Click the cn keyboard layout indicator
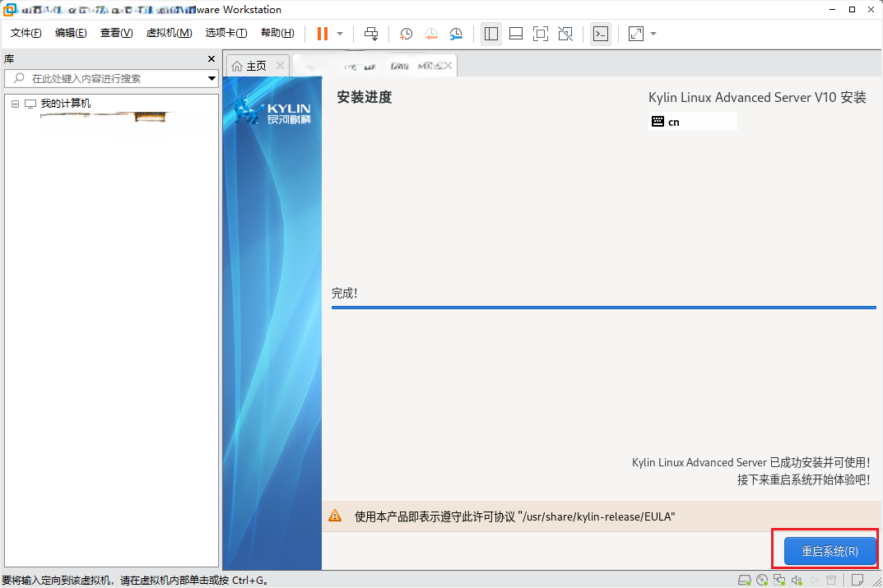The height and width of the screenshot is (588, 883). pos(693,122)
